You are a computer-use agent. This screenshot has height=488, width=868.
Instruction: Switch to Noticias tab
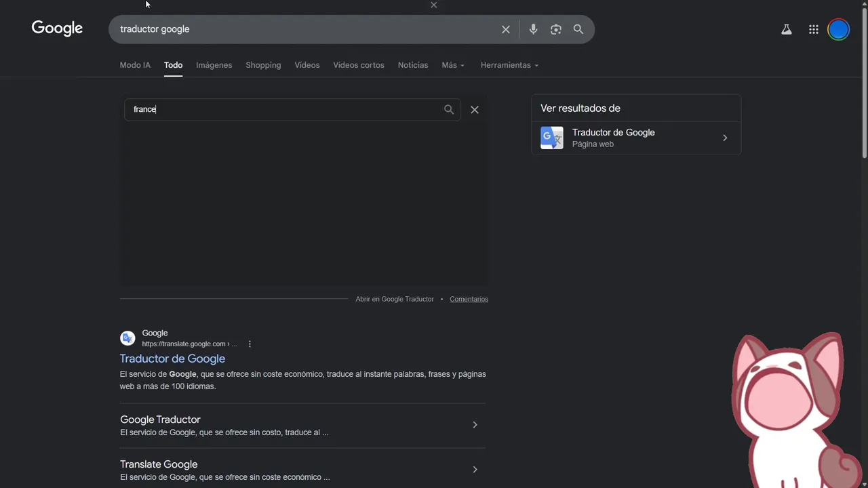[x=413, y=65]
